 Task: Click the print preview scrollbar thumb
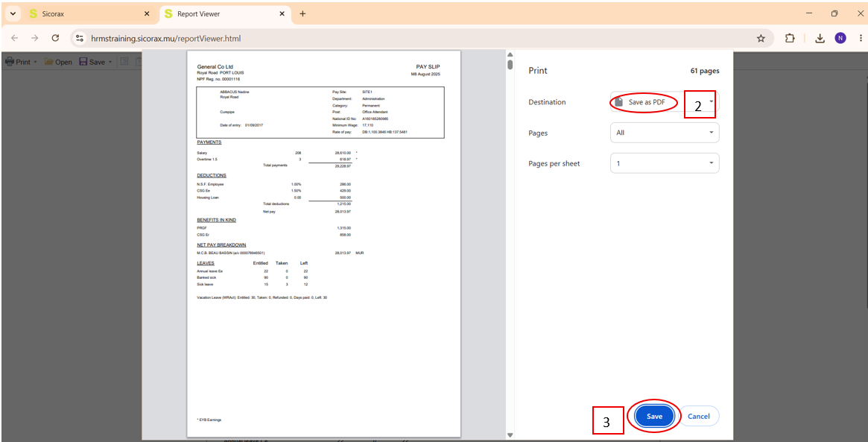510,65
